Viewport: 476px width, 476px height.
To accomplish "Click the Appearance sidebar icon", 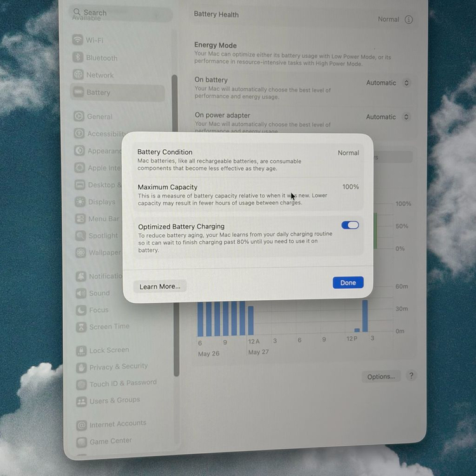I will click(x=79, y=150).
